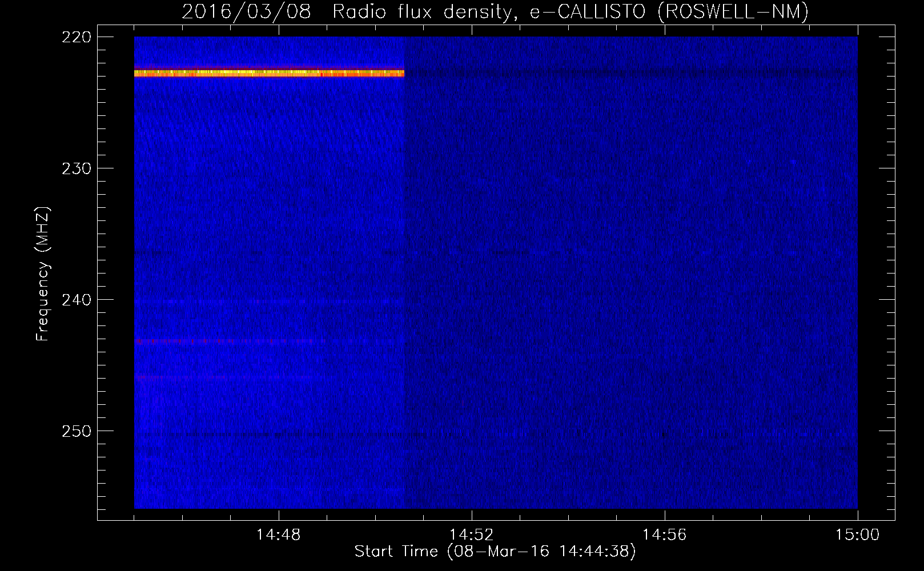
Task: Click the 250 frequency tick label
Action: [x=76, y=431]
